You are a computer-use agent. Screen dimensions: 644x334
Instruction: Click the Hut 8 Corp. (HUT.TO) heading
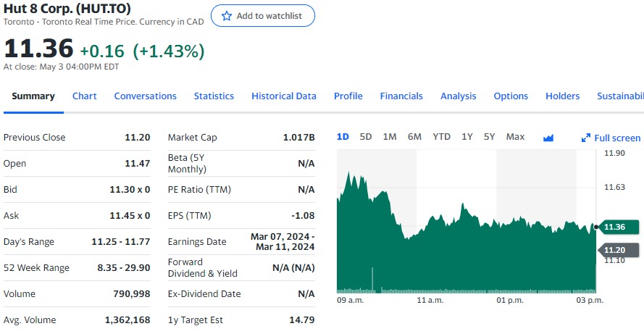click(x=67, y=8)
